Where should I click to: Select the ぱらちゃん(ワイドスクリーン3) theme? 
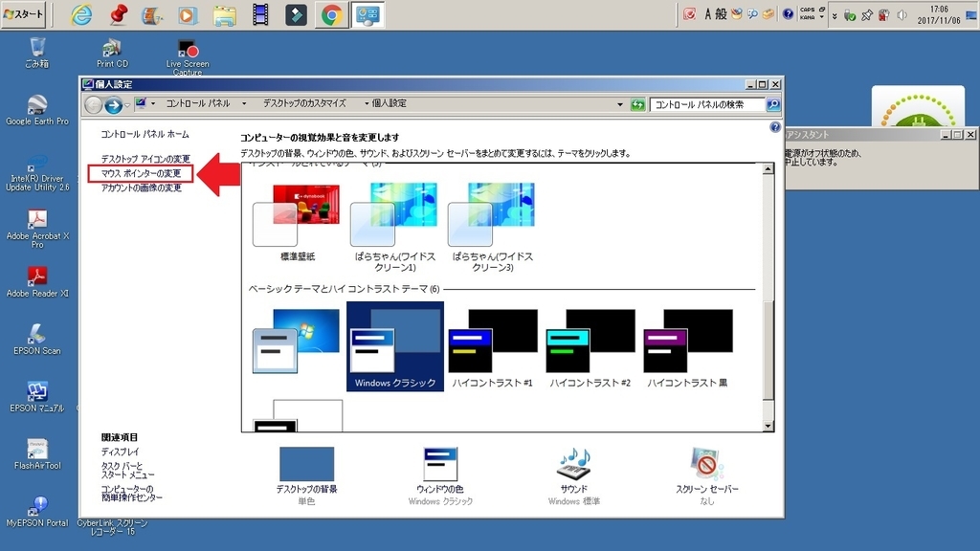(493, 228)
